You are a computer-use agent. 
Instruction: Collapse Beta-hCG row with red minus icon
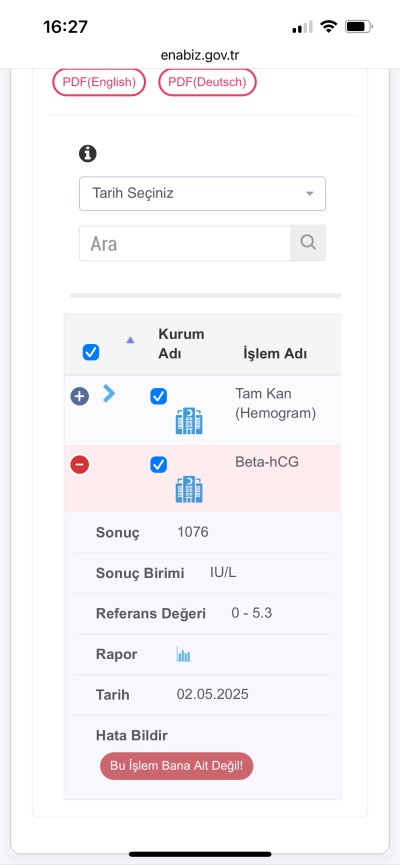pos(79,465)
